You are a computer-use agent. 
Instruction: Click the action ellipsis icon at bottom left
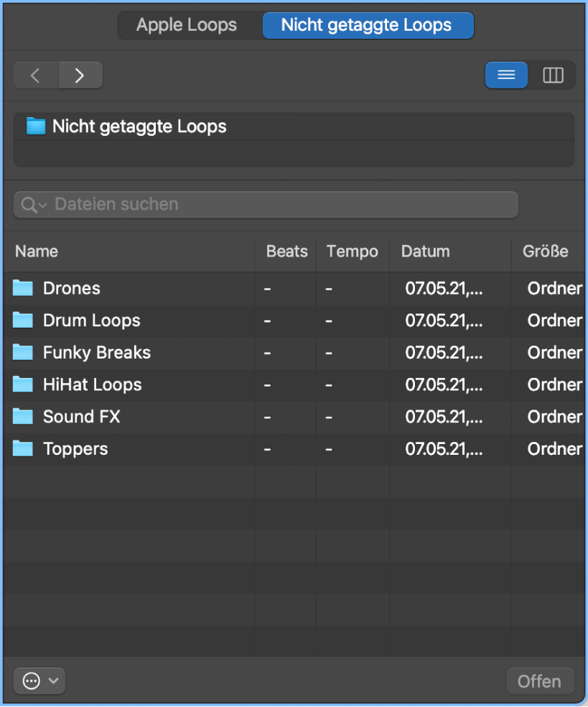tap(29, 680)
